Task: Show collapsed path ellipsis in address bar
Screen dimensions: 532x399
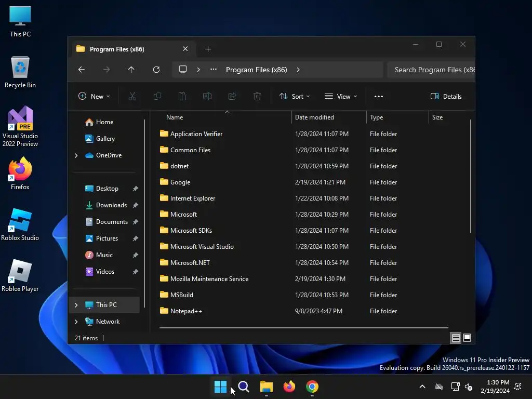Action: tap(214, 70)
